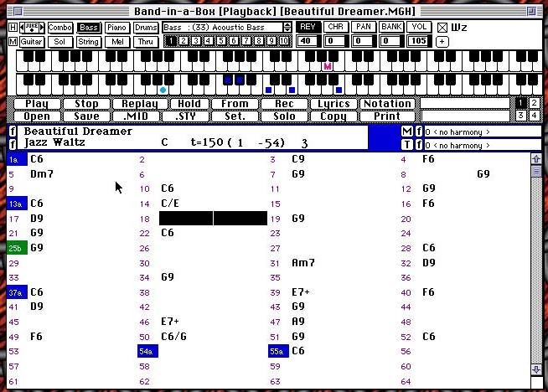The image size is (548, 392).
Task: Select the Thru part
Action: point(146,42)
